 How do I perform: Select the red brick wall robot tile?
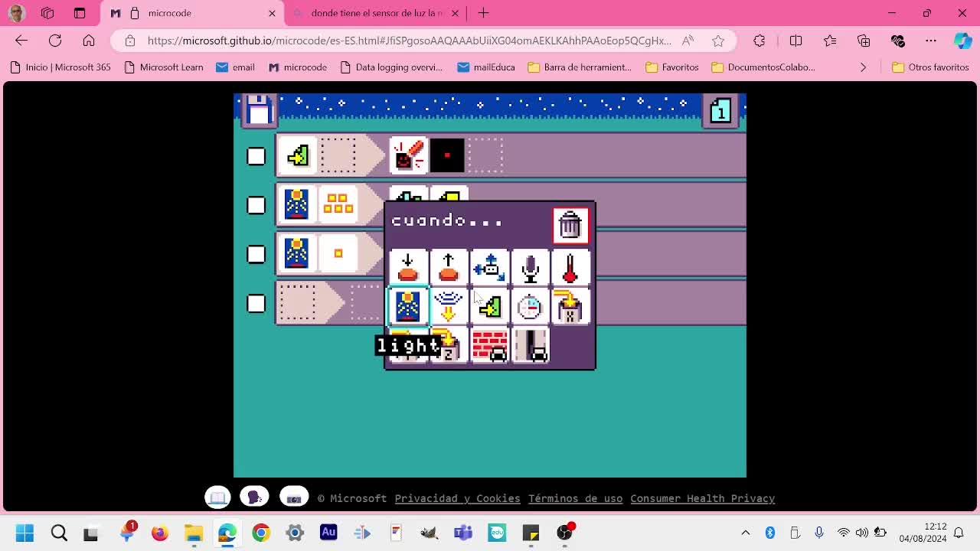point(489,347)
